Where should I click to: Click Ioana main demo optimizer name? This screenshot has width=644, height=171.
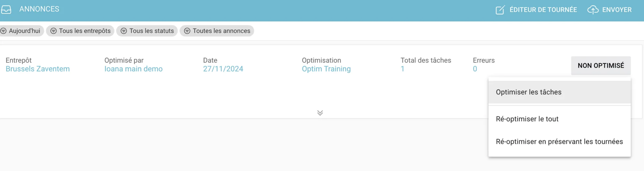[x=134, y=69]
